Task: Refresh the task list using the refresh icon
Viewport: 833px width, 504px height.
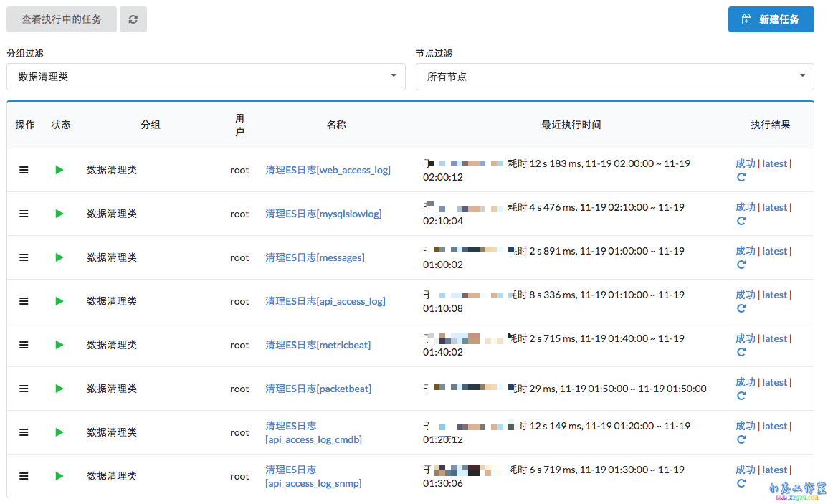Action: coord(133,19)
